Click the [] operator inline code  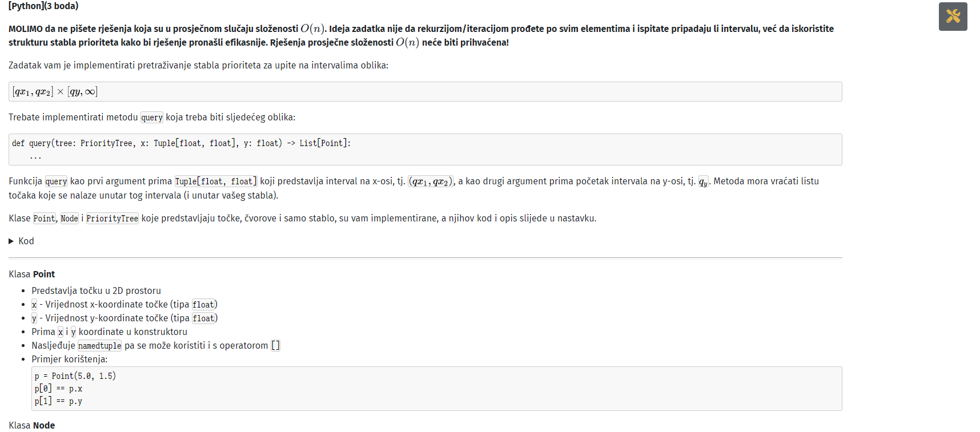pos(275,346)
